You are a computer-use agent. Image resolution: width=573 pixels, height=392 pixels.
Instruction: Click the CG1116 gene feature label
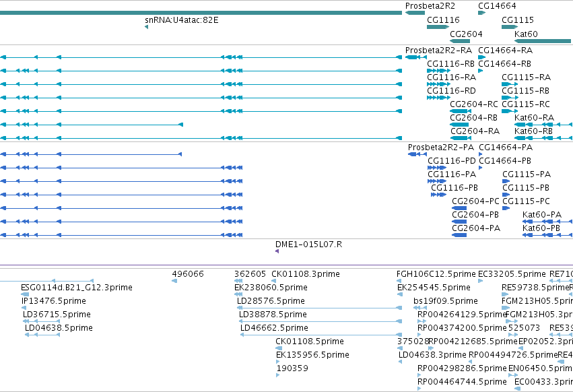pyautogui.click(x=443, y=20)
